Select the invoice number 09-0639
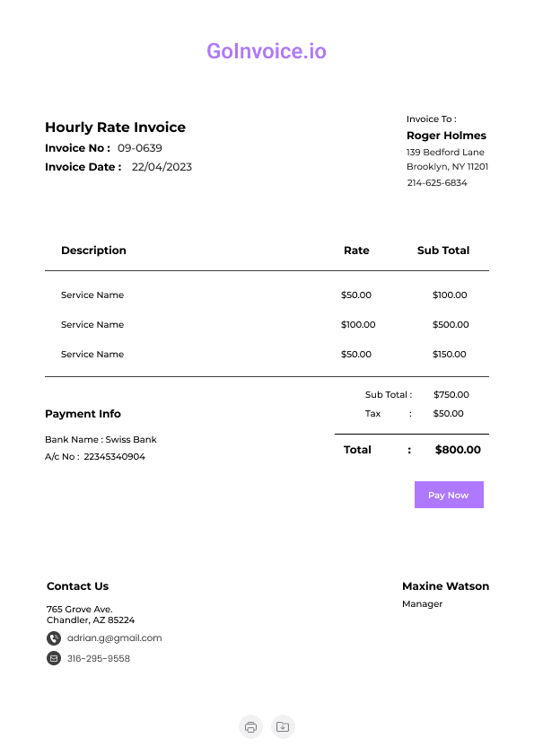Viewport: 534px width, 756px height. coord(140,148)
